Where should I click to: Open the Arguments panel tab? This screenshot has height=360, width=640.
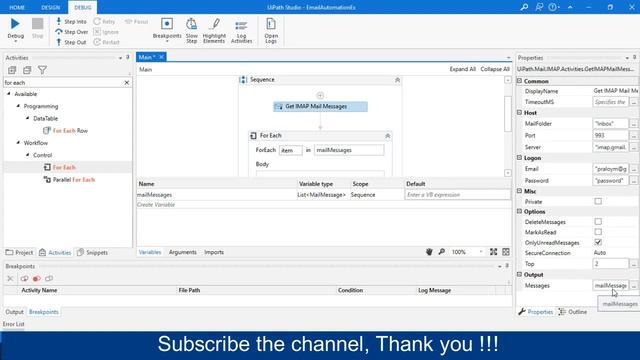(x=182, y=252)
